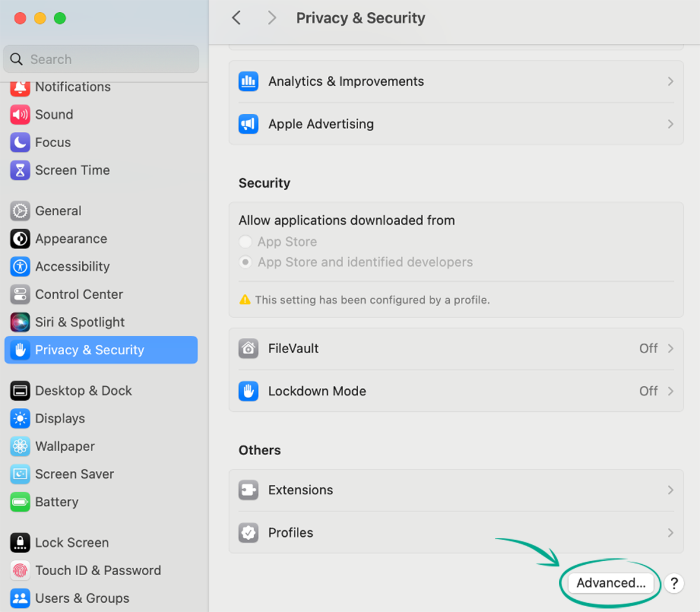Click the Screen Time hourglass icon
The width and height of the screenshot is (700, 612).
20,170
